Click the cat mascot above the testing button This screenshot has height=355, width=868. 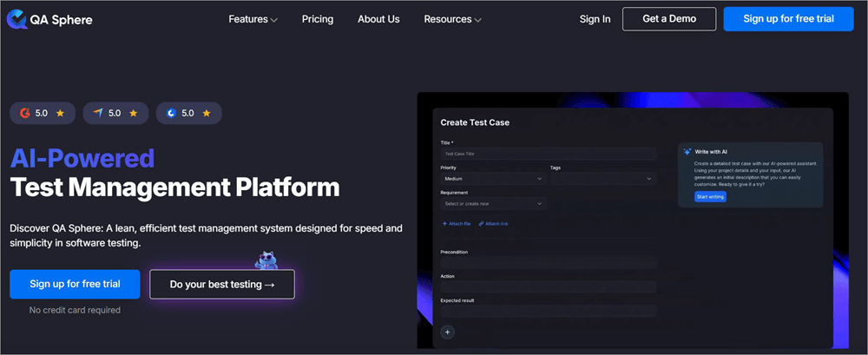click(265, 259)
